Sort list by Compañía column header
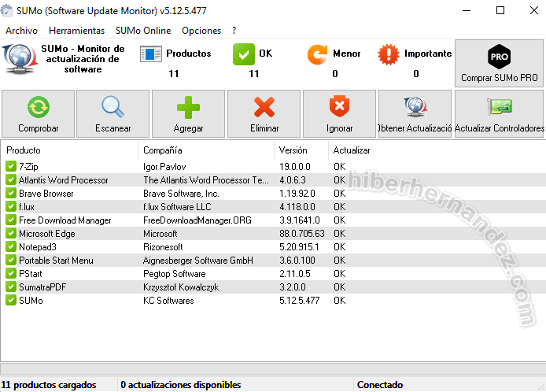 point(206,150)
